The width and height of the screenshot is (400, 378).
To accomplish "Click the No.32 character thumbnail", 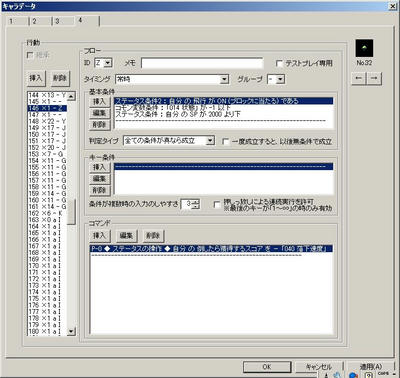I will (364, 48).
